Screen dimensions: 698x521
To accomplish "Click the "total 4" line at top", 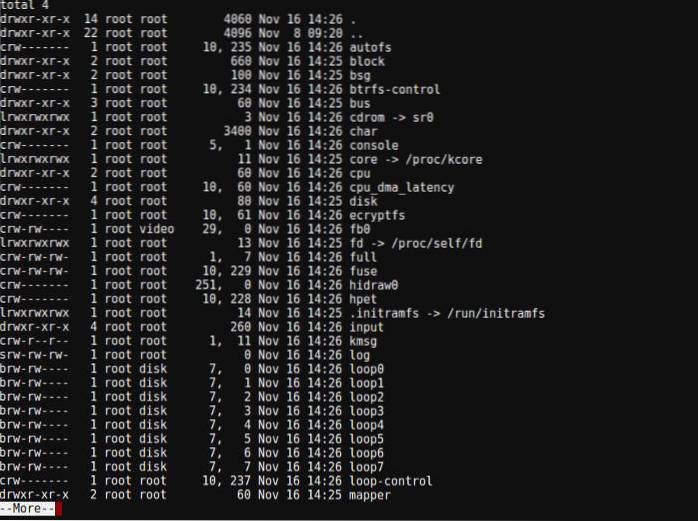I will pyautogui.click(x=25, y=5).
